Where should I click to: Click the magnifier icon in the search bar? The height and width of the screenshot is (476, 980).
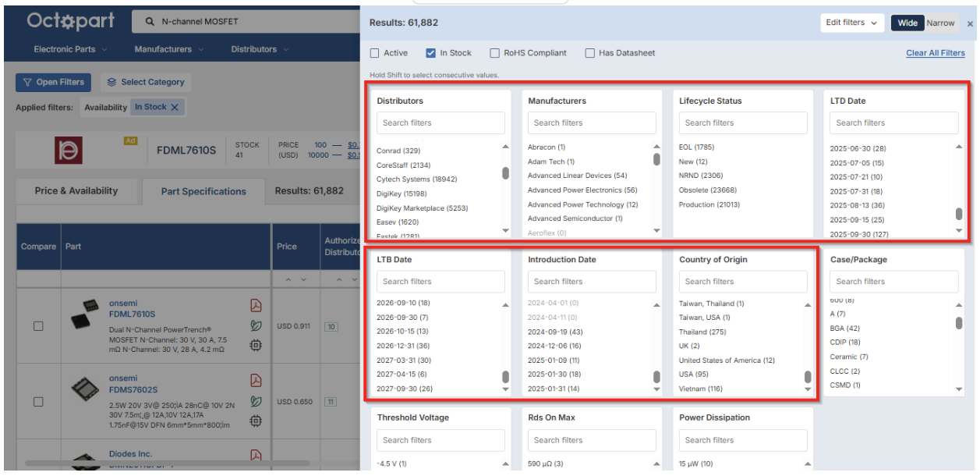150,22
